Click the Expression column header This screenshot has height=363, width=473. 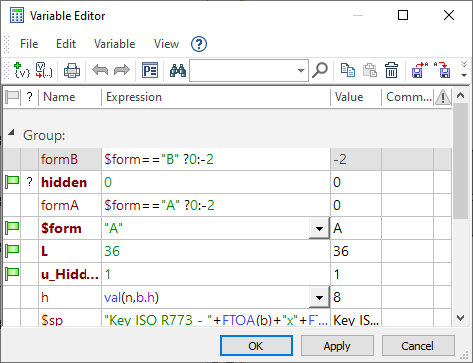coord(216,97)
